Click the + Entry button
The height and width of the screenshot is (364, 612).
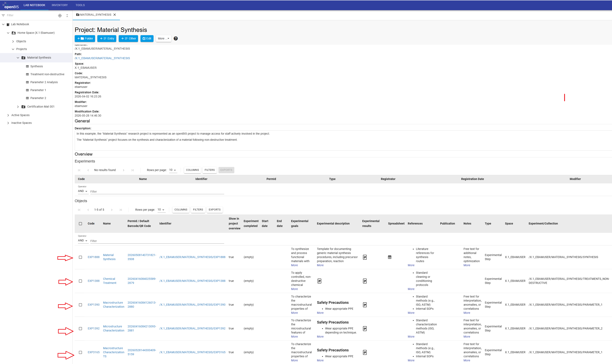pos(107,38)
